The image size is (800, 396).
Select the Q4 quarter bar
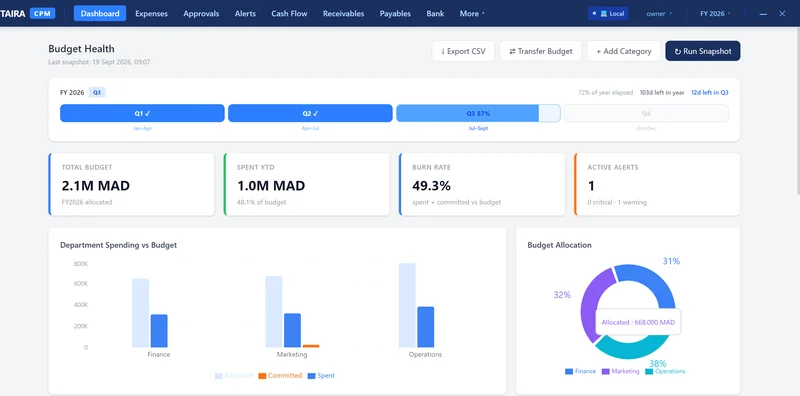[646, 113]
